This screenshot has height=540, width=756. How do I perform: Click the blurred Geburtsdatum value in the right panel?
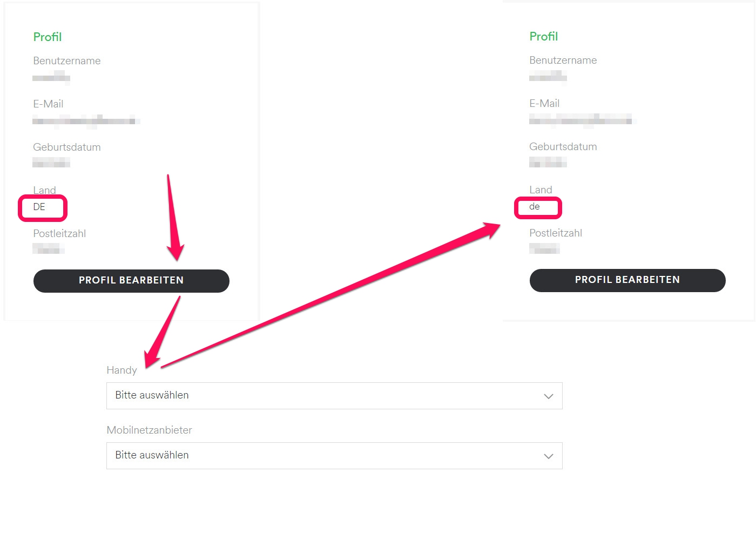[548, 162]
